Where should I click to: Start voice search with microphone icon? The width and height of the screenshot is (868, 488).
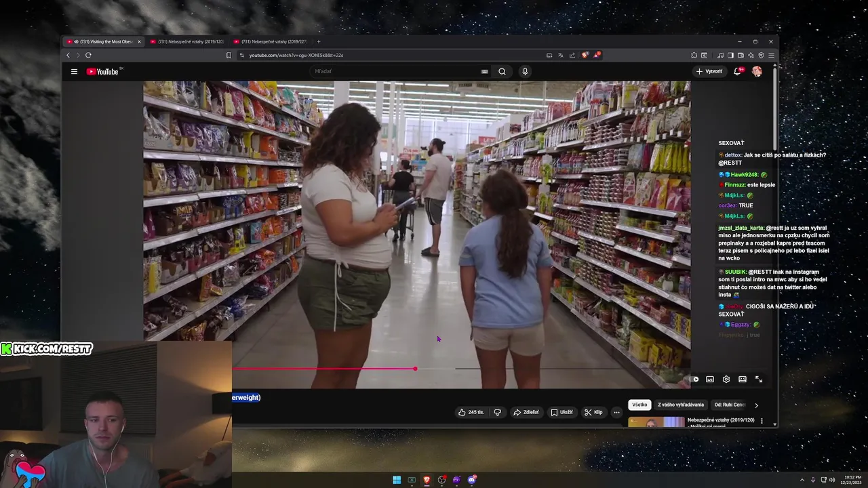pyautogui.click(x=525, y=71)
